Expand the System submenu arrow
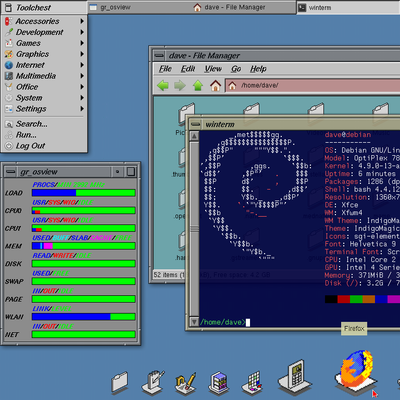This screenshot has height=400, width=400. coord(82,98)
